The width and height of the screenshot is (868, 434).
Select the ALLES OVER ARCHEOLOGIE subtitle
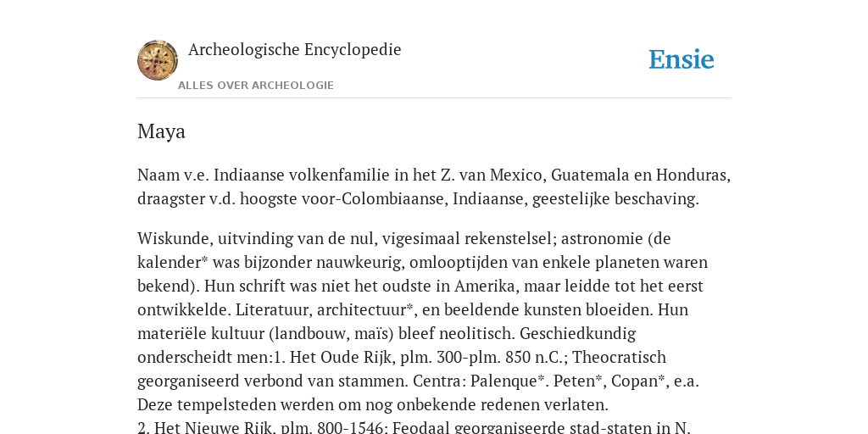(256, 86)
